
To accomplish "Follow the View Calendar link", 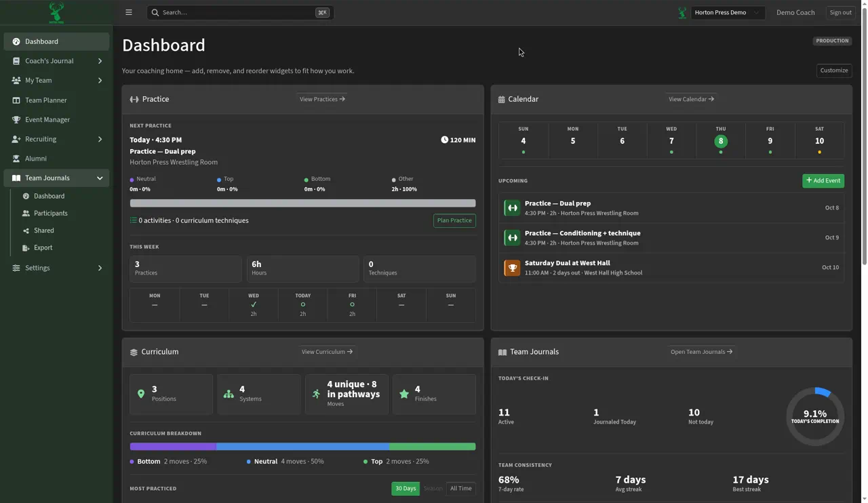I will click(x=691, y=99).
